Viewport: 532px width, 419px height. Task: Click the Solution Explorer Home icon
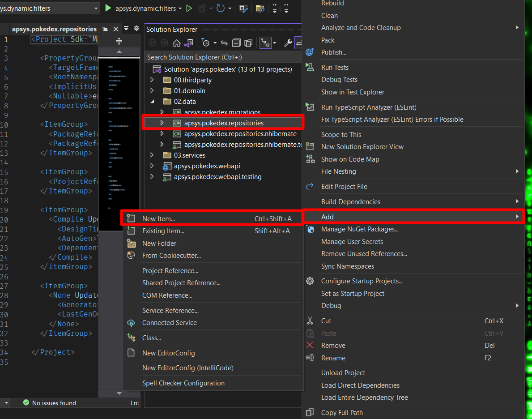pos(177,43)
